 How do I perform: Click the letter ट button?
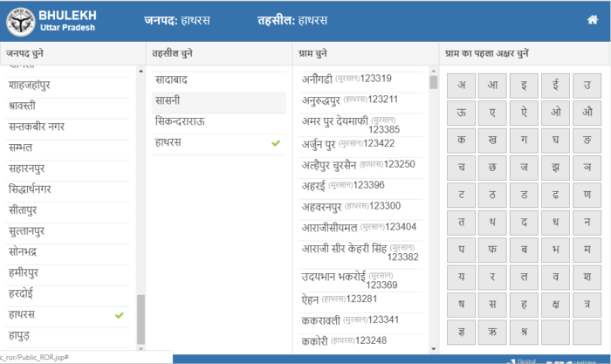coord(461,195)
